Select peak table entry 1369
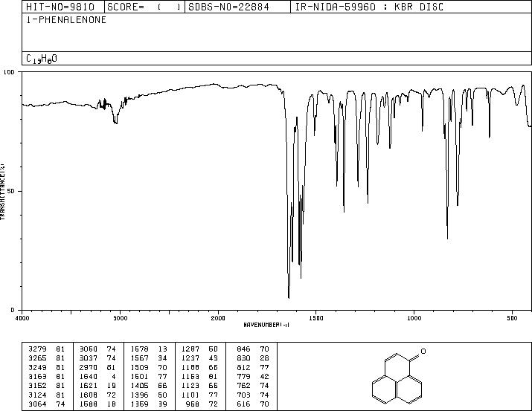The height and width of the screenshot is (411, 532). click(x=139, y=404)
